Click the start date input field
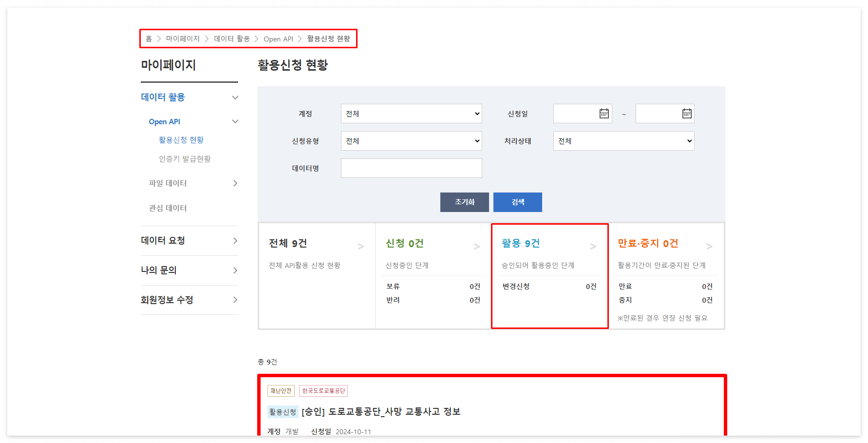Viewport: 868px width, 443px height. pos(583,114)
